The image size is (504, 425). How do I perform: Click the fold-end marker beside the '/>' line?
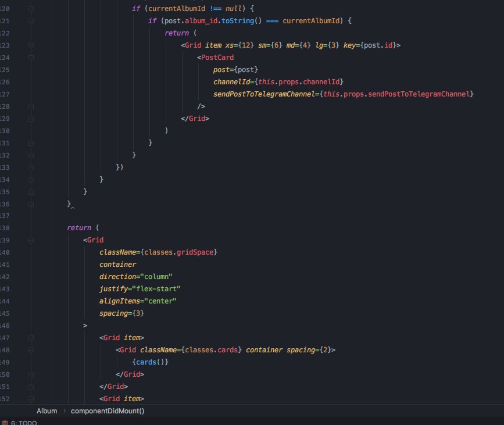(x=31, y=106)
